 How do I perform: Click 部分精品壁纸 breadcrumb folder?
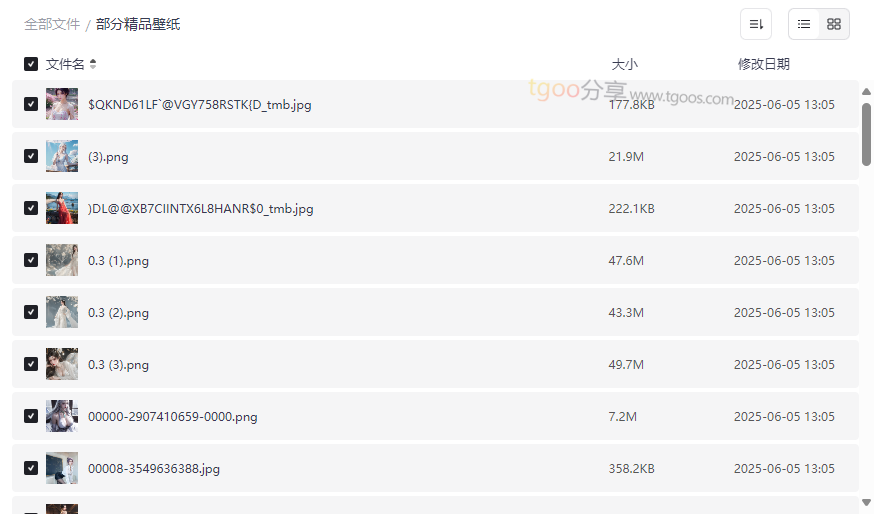(138, 25)
